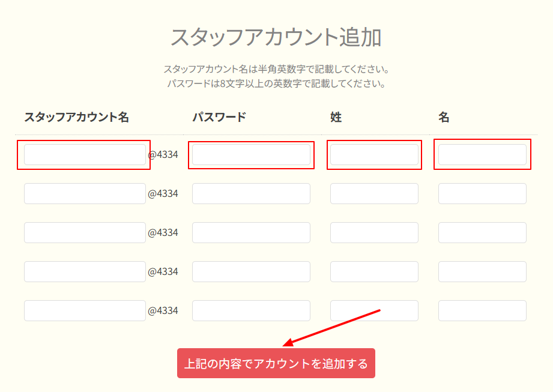Focus the third row staff account name input
This screenshot has width=553, height=392.
(x=85, y=233)
